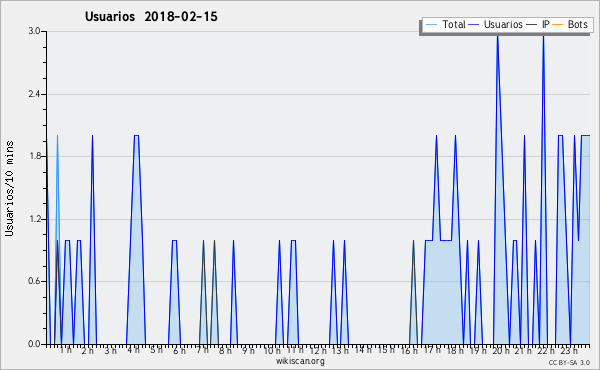Click the '6 h' x-axis label
The height and width of the screenshot is (370, 600).
(x=179, y=351)
